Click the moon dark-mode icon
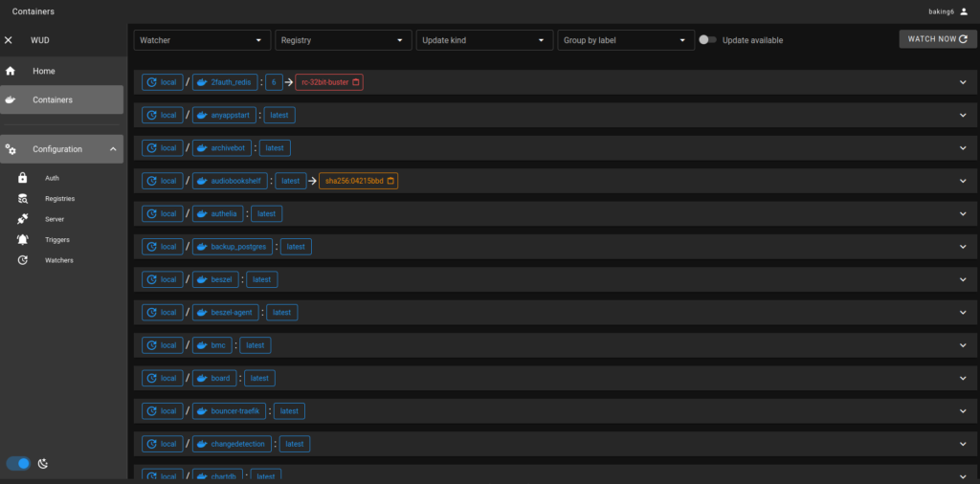The image size is (980, 484). click(43, 464)
